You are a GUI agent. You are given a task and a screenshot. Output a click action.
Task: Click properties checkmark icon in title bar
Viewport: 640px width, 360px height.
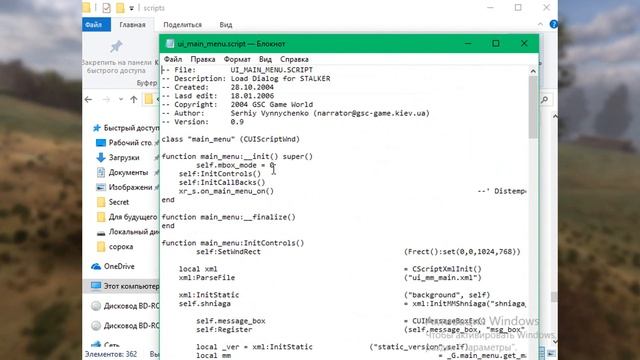pyautogui.click(x=107, y=8)
